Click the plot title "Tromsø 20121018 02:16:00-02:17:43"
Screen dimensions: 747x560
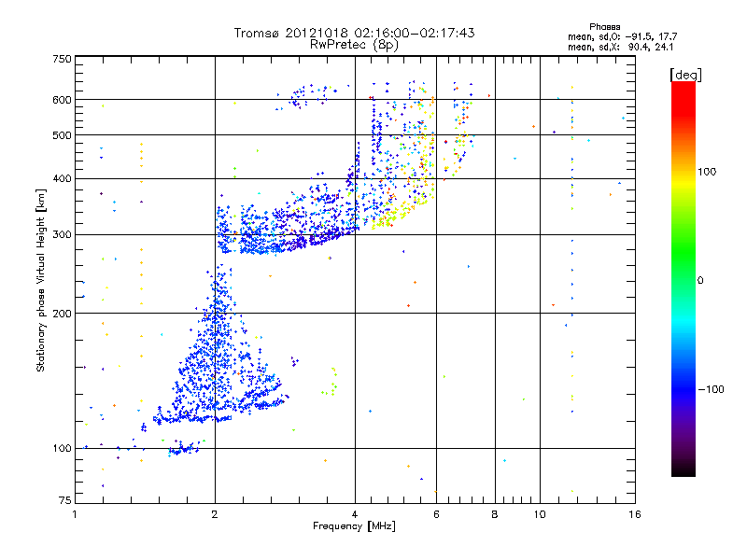click(x=354, y=33)
